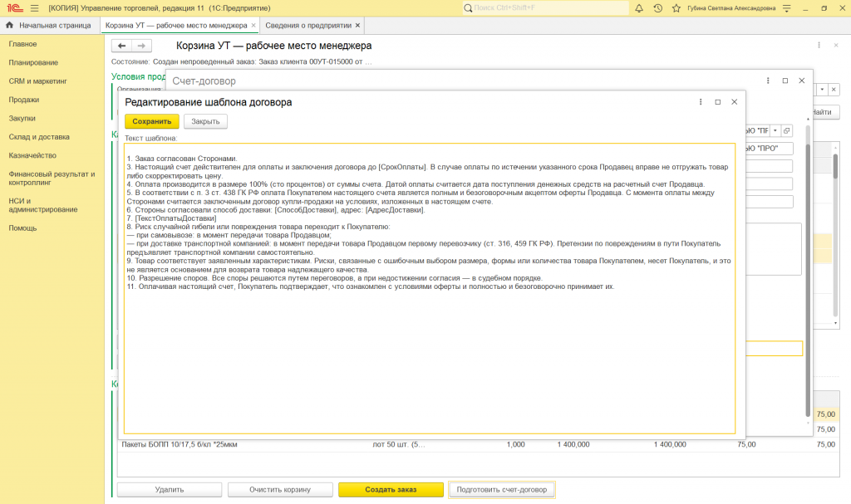
Task: Click the home icon of Начальная страница
Action: [x=9, y=25]
